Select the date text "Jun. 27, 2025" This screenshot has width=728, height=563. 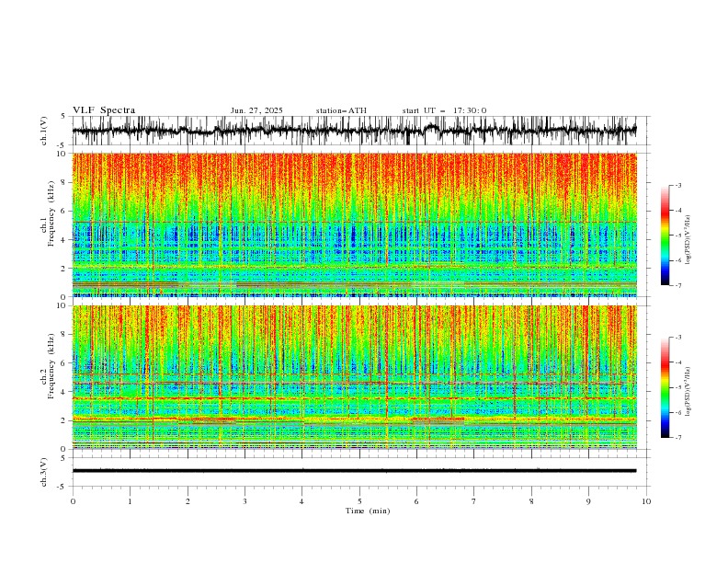pyautogui.click(x=256, y=110)
